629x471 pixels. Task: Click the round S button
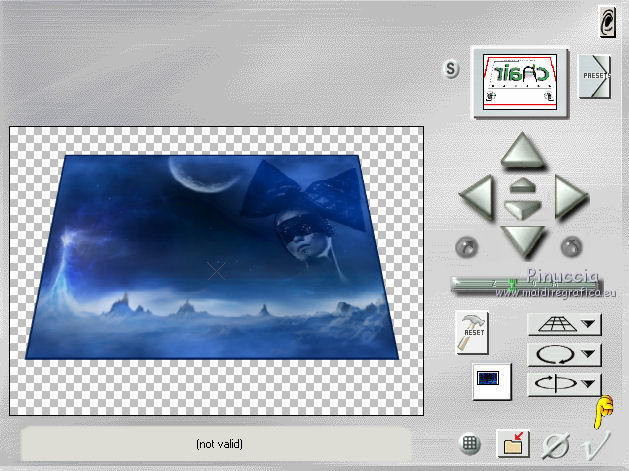[x=451, y=69]
